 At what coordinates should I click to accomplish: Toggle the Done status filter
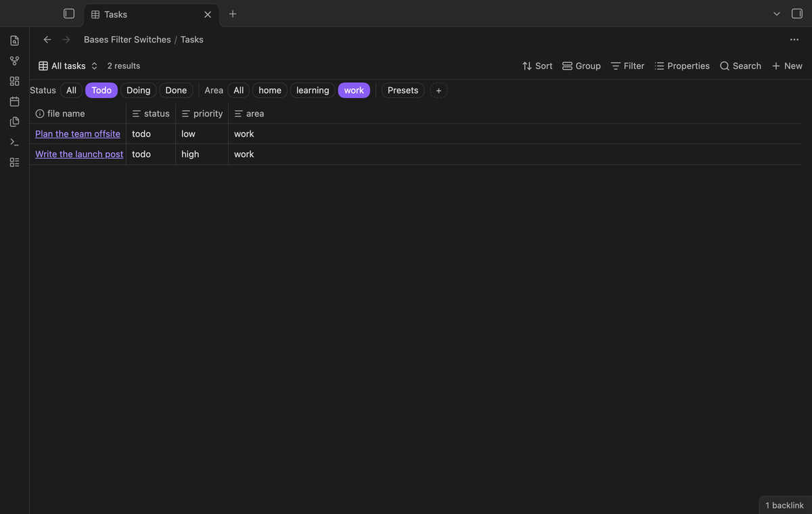(176, 90)
